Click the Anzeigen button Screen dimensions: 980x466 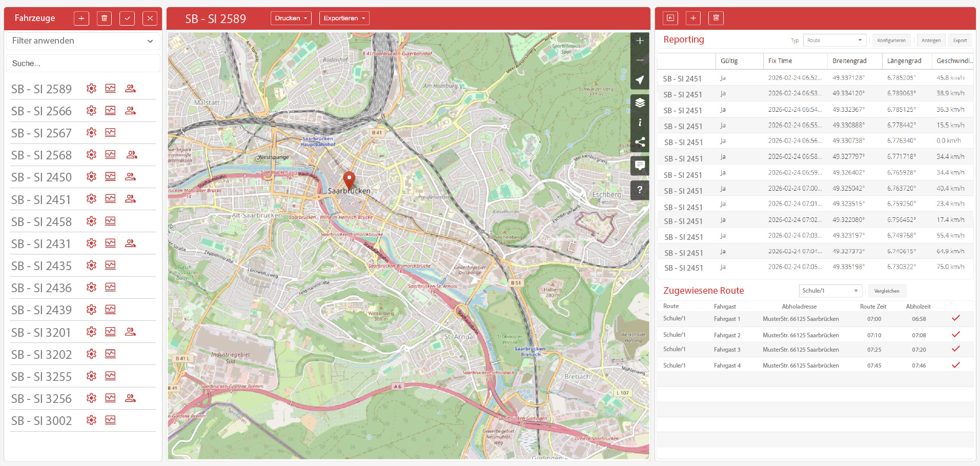click(x=931, y=40)
